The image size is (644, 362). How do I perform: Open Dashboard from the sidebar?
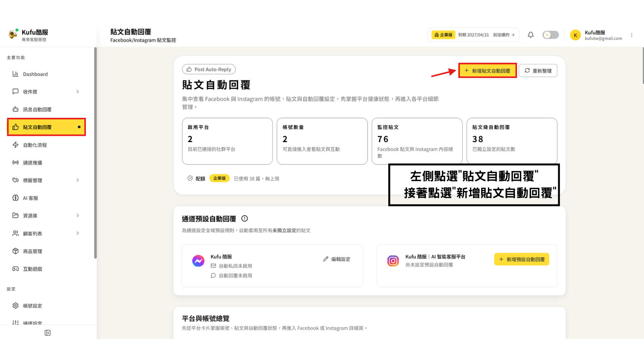pos(46,74)
